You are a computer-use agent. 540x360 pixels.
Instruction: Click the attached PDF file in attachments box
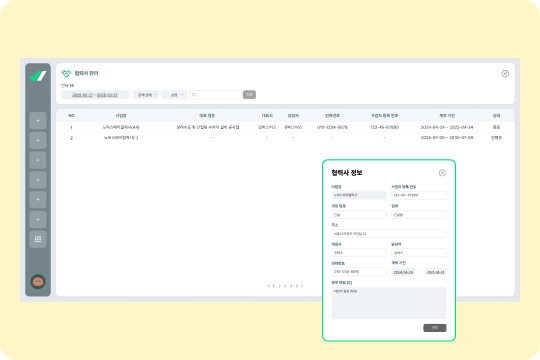click(x=345, y=291)
